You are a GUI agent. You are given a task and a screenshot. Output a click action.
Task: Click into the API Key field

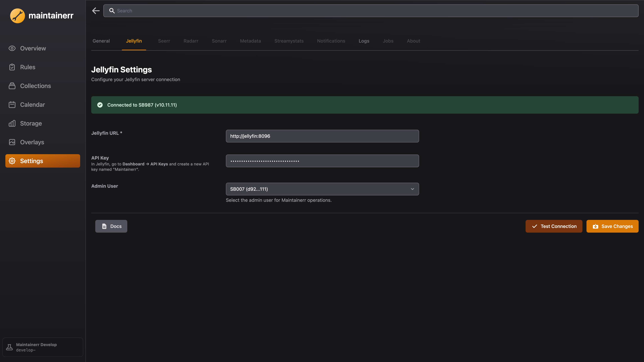(x=322, y=161)
